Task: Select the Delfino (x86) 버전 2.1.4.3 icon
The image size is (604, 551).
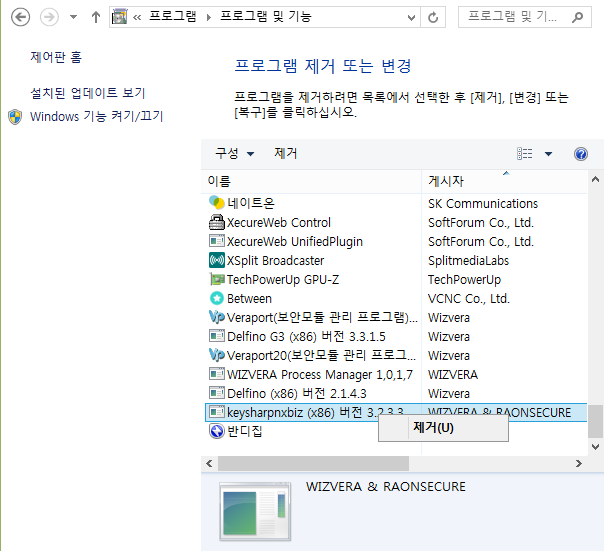Action: (216, 393)
